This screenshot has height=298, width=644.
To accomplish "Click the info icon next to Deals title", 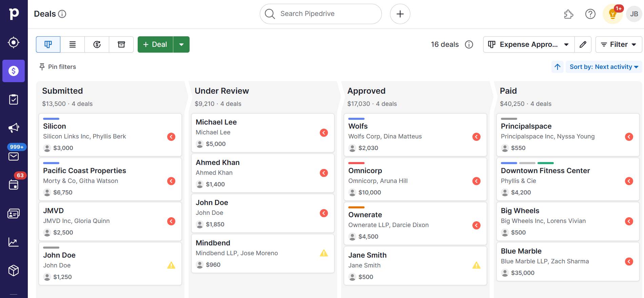I will pyautogui.click(x=62, y=14).
